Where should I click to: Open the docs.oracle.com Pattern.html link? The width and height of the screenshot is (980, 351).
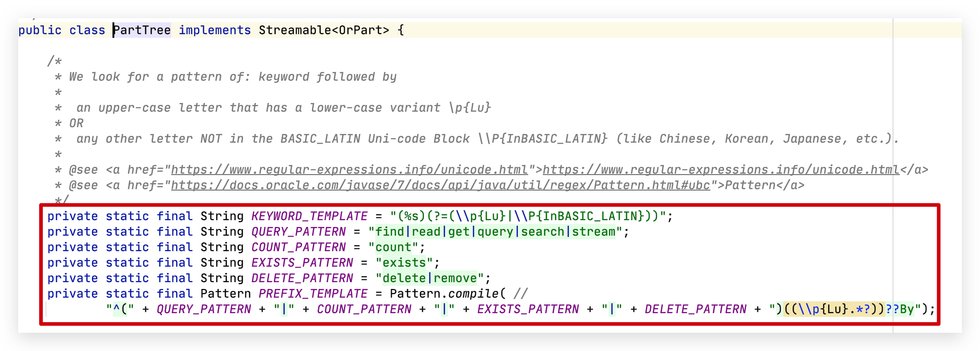pos(440,186)
